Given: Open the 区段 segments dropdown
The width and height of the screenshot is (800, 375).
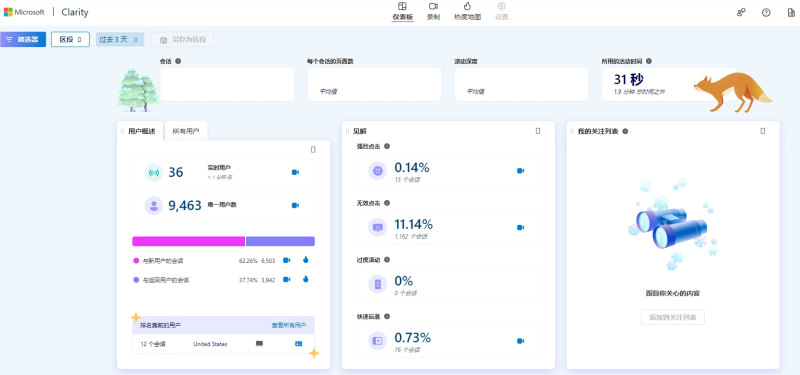Looking at the screenshot, I should [x=70, y=39].
